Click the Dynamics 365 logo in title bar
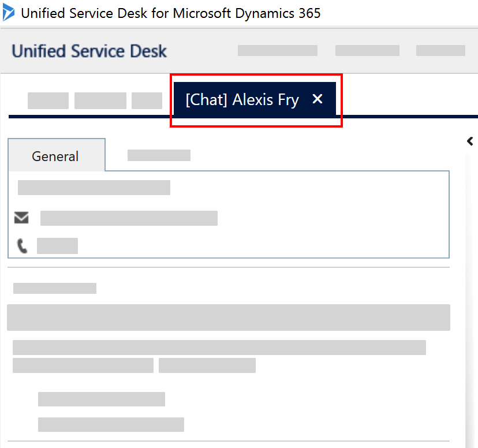Viewport: 478px width, 448px height. (x=9, y=12)
